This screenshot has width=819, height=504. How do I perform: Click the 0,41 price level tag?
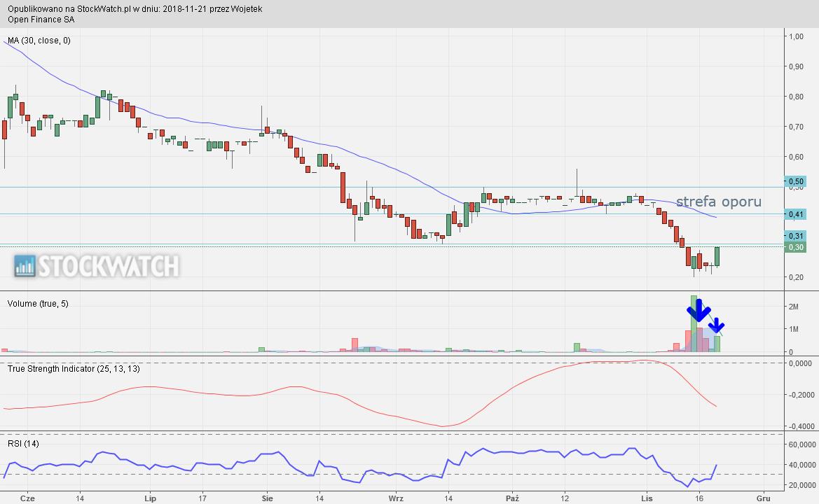[795, 214]
